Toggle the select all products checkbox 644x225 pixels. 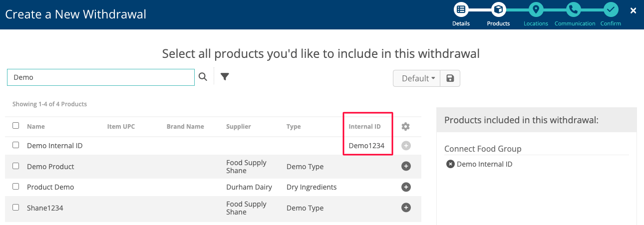[x=16, y=126]
